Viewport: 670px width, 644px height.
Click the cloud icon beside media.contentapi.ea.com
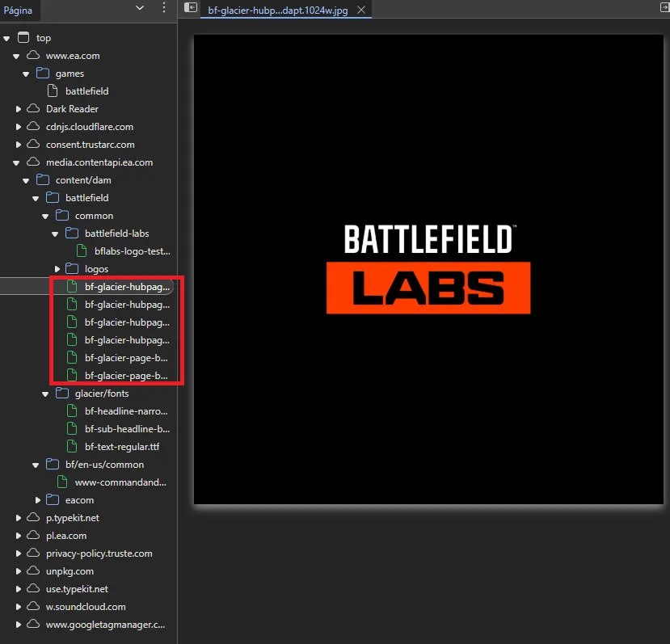click(x=33, y=162)
